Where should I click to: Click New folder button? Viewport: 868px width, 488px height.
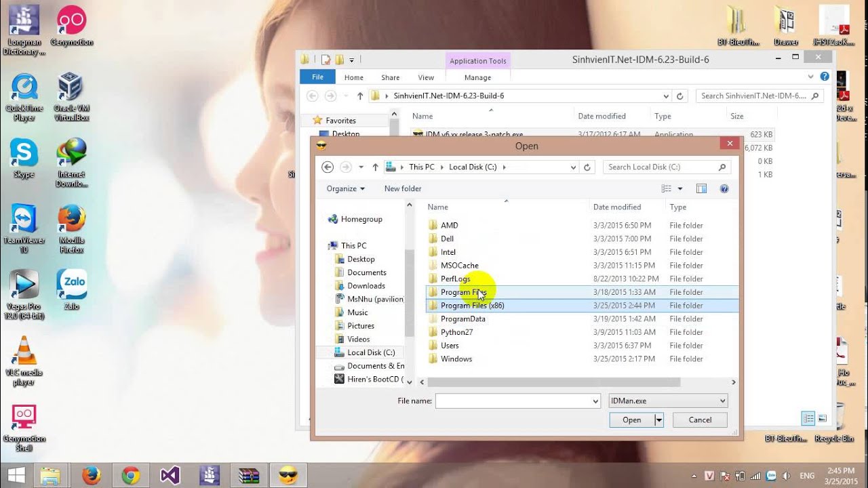coord(403,188)
